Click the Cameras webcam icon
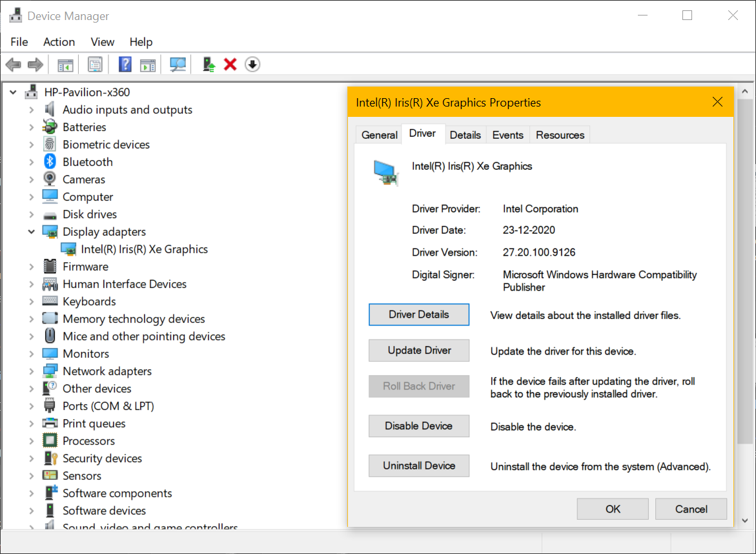The height and width of the screenshot is (554, 756). pyautogui.click(x=50, y=179)
